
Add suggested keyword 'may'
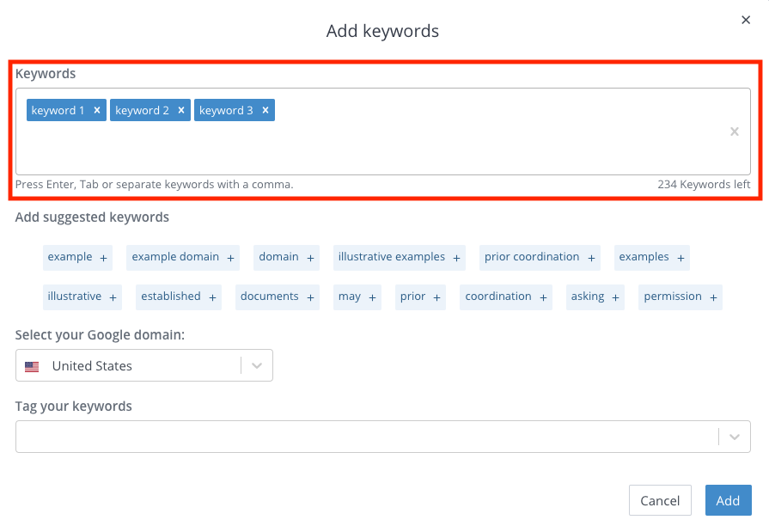tap(357, 297)
